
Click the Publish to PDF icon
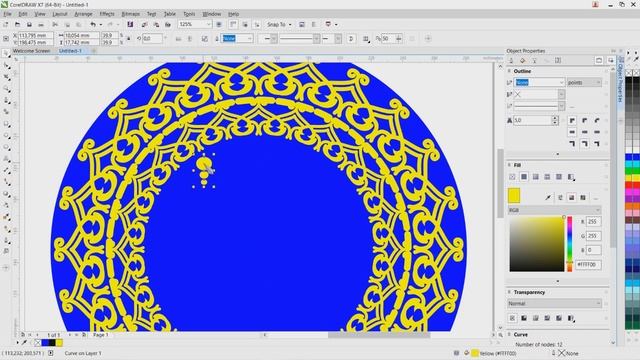click(x=168, y=24)
